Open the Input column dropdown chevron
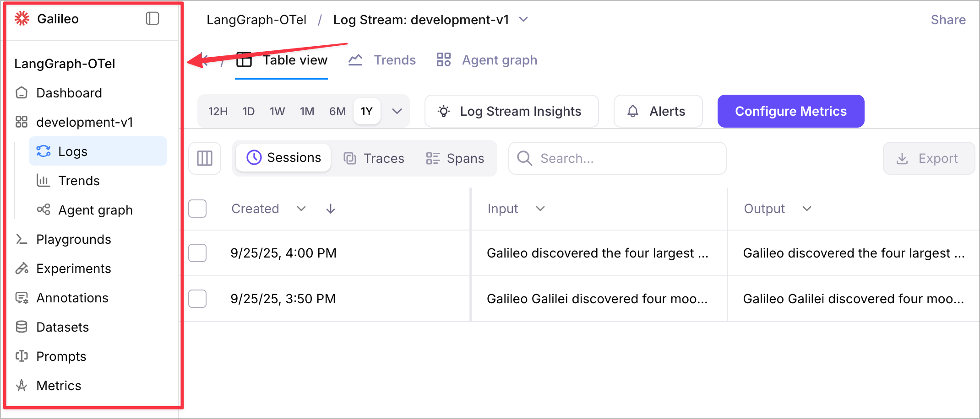980x419 pixels. point(540,209)
